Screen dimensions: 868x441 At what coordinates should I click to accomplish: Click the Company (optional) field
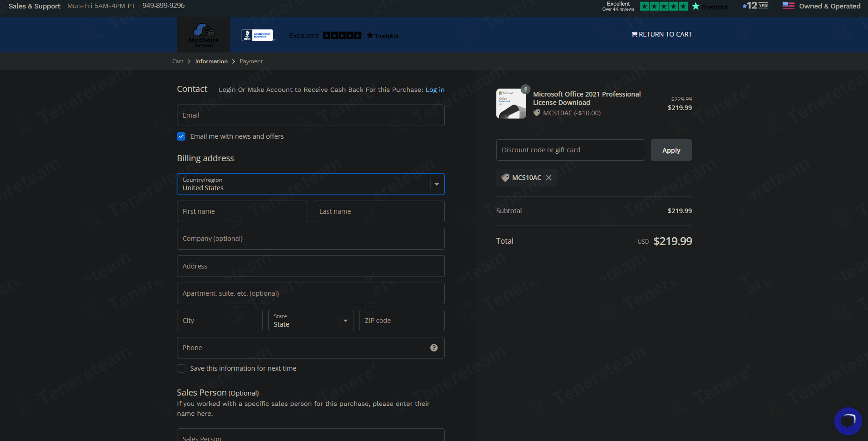311,239
